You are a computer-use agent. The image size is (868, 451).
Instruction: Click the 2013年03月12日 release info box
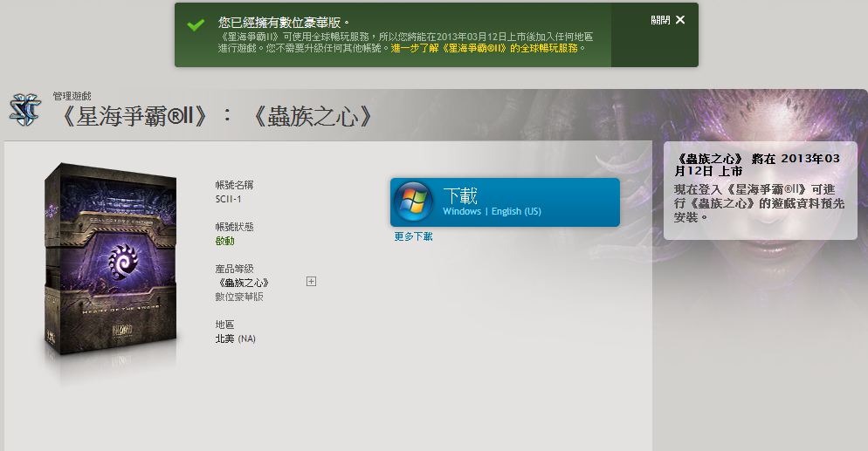(760, 188)
